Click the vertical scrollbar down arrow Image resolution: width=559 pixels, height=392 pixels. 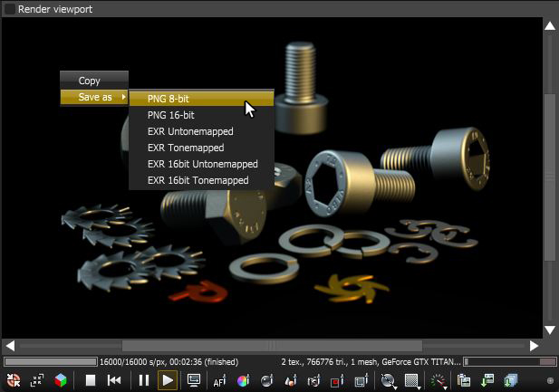[550, 330]
